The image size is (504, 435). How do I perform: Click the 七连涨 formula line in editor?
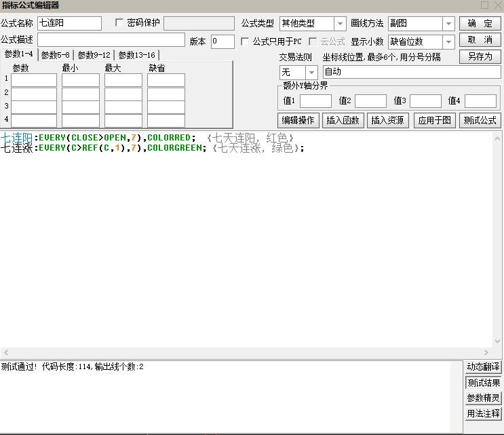click(152, 148)
